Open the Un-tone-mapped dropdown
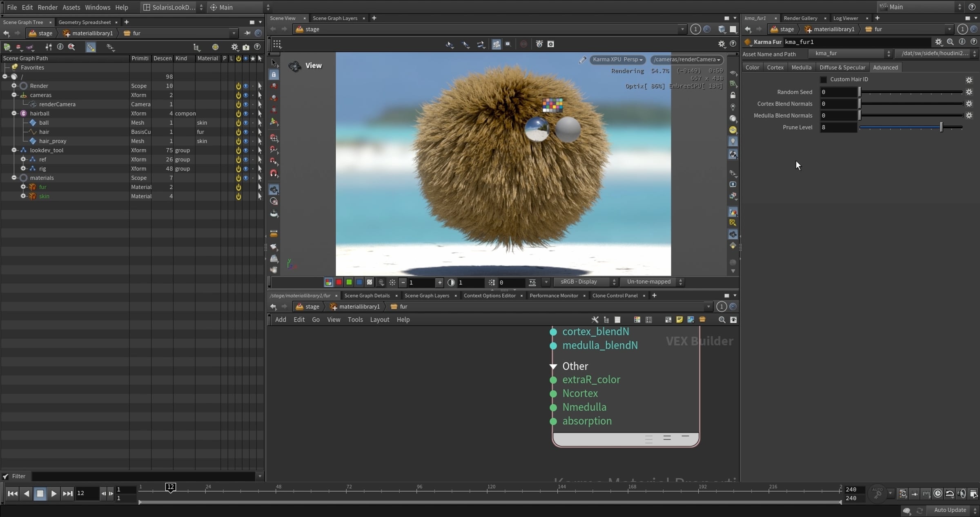This screenshot has height=517, width=980. [x=652, y=282]
